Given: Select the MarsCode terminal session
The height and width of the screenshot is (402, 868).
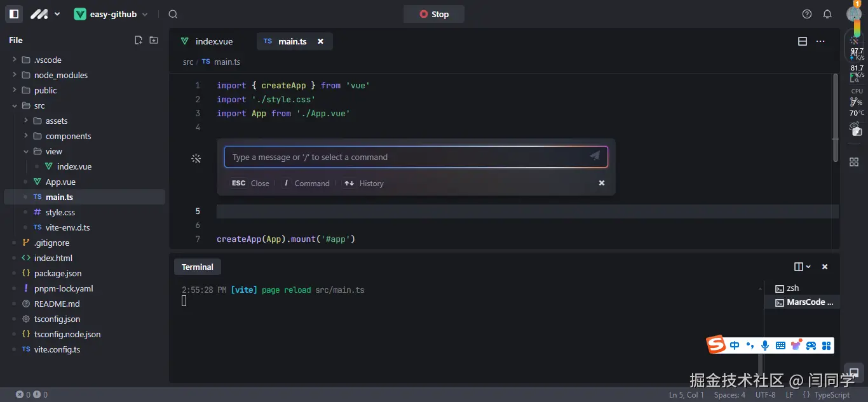Looking at the screenshot, I should tap(802, 302).
